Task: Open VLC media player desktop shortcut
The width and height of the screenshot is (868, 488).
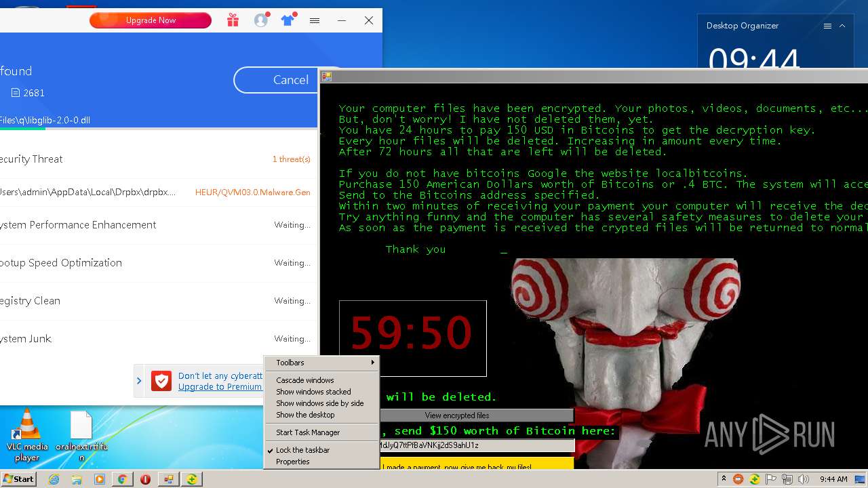Action: (27, 435)
